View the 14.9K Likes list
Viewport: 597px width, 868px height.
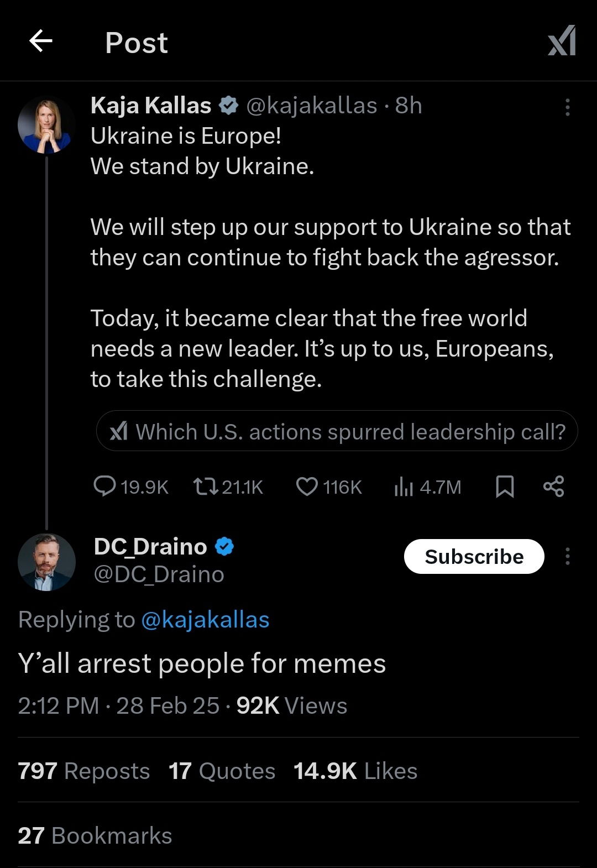[355, 771]
